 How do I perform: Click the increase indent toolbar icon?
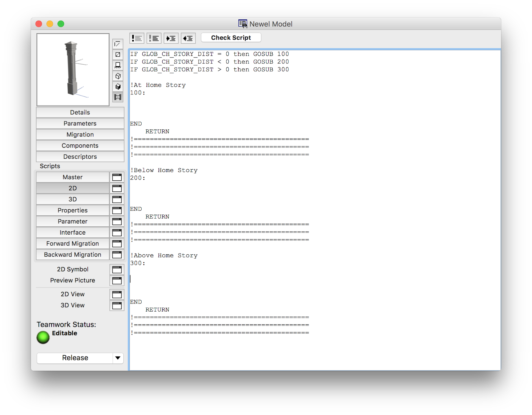(x=171, y=38)
